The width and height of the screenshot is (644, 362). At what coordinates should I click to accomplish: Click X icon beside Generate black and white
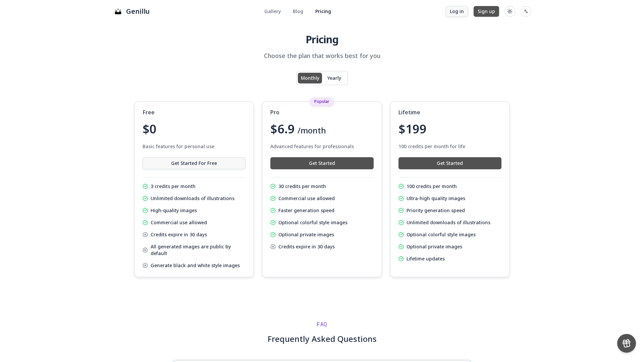(145, 265)
